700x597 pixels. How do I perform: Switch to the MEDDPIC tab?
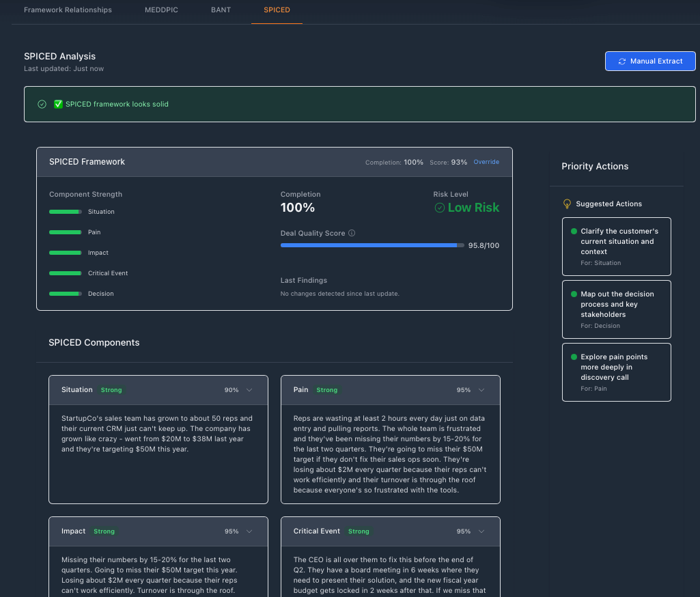[161, 10]
